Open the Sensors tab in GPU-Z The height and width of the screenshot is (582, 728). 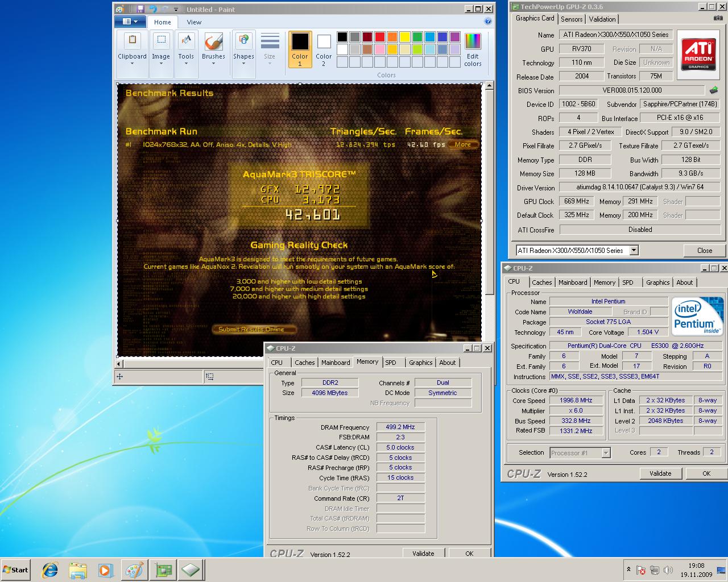572,19
